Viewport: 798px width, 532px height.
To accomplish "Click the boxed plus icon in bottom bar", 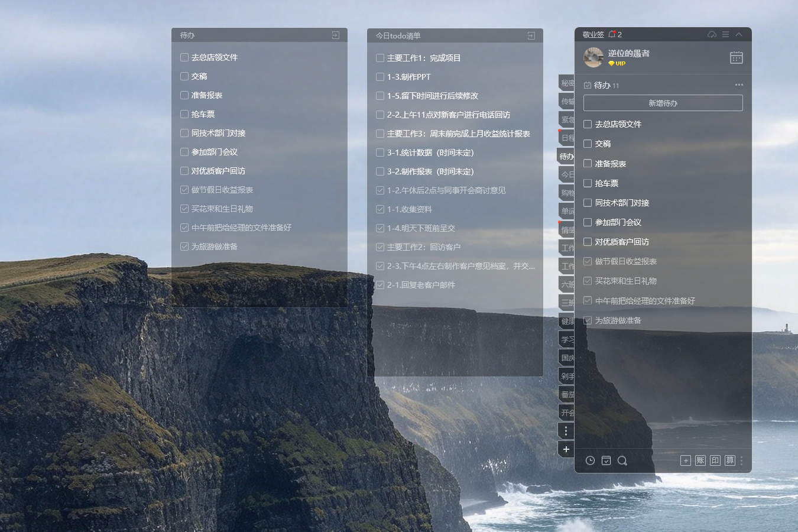I will (x=686, y=460).
